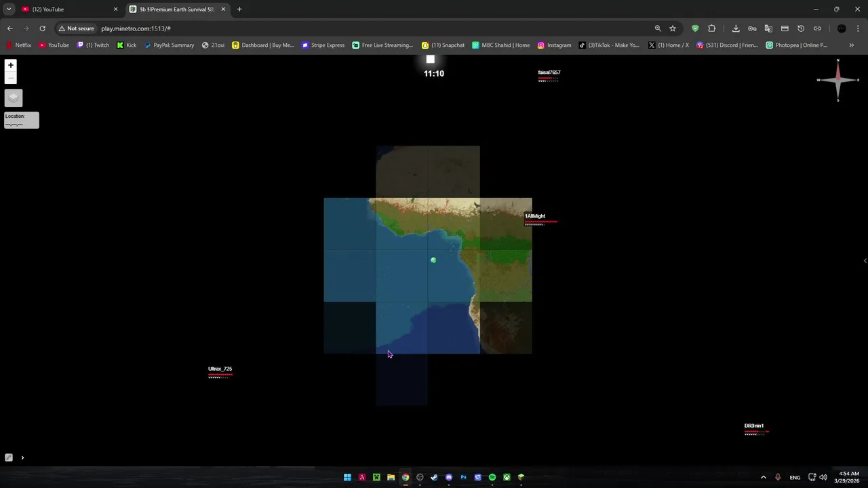Bookmark this page with star icon
This screenshot has height=488, width=868.
673,28
